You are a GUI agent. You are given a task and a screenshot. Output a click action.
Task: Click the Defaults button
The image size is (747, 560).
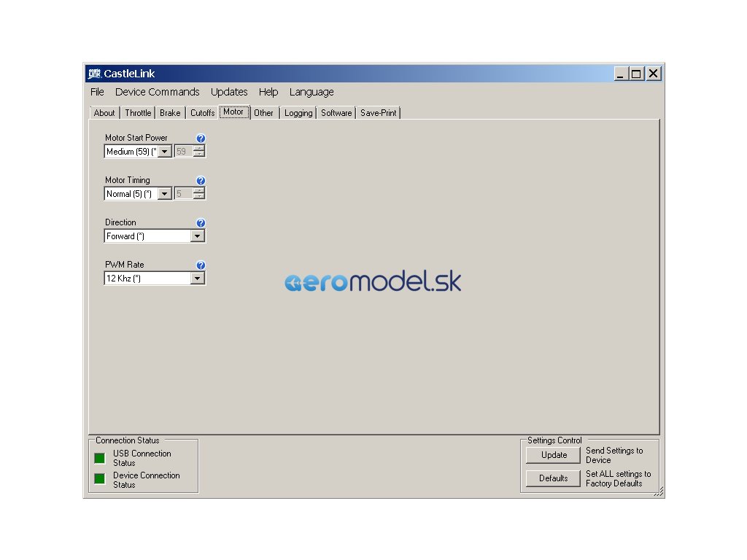pos(554,478)
